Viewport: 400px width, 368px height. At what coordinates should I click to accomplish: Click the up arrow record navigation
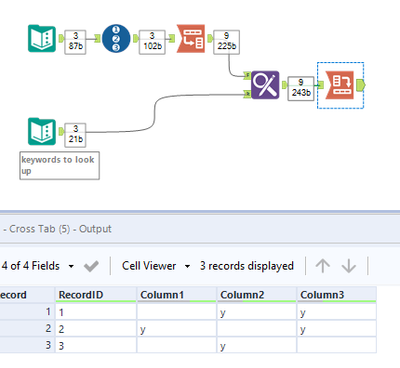click(323, 266)
